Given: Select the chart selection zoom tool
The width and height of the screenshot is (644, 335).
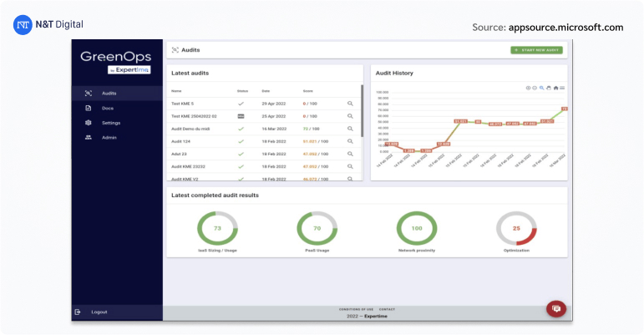Looking at the screenshot, I should 542,88.
